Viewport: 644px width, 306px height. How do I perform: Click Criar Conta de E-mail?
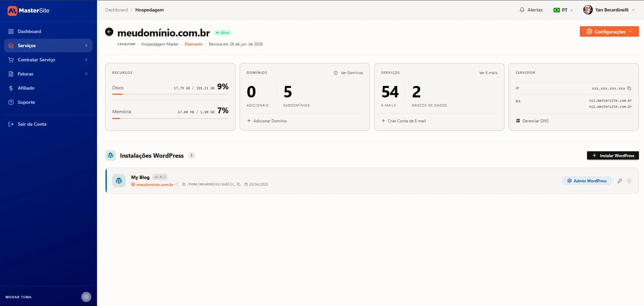tap(404, 121)
